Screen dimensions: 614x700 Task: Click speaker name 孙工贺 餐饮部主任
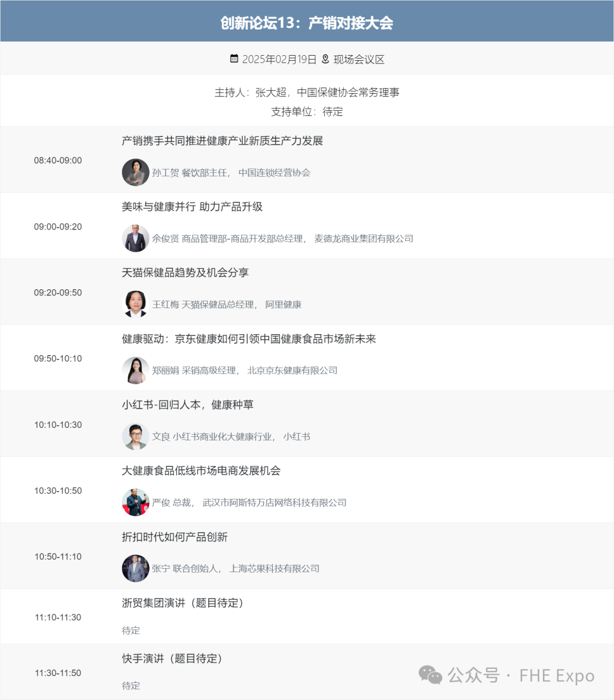point(191,173)
